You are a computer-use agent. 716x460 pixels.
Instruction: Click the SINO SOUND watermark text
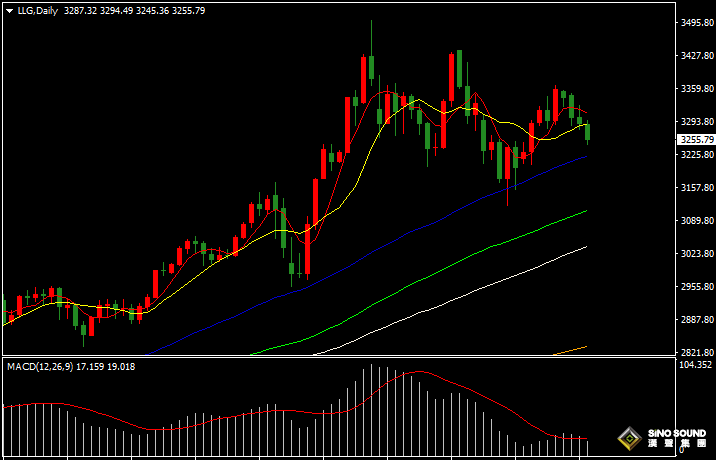(676, 434)
